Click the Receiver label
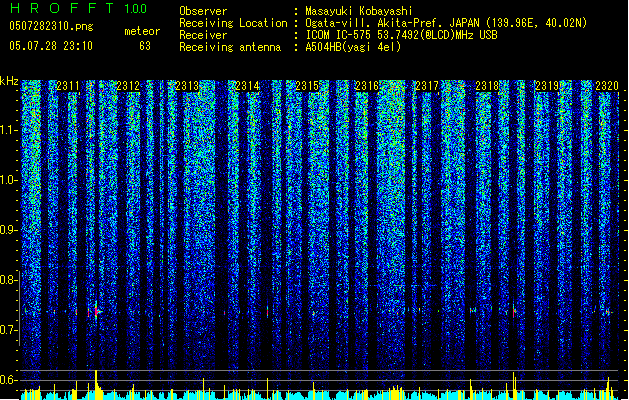Viewport: 629px width, 400px height. (203, 35)
